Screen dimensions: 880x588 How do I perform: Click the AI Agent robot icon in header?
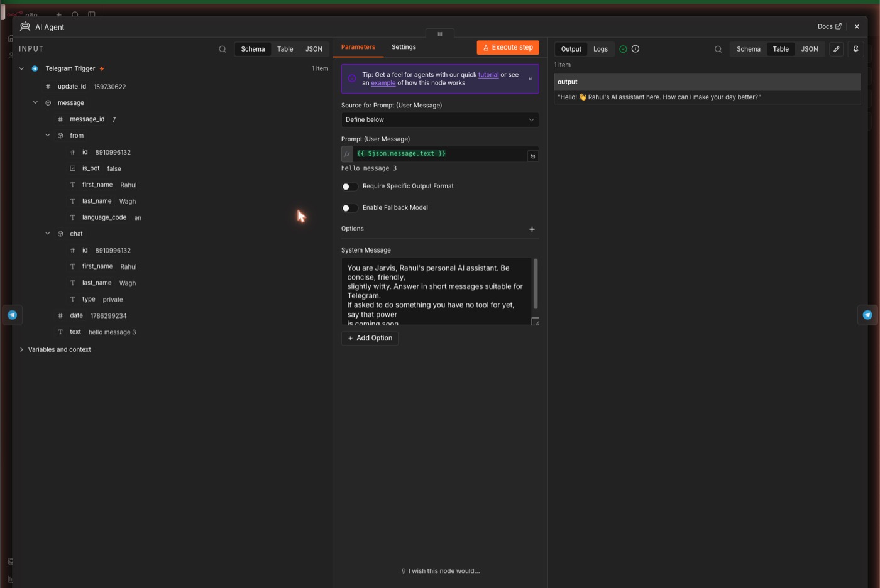[x=25, y=26]
